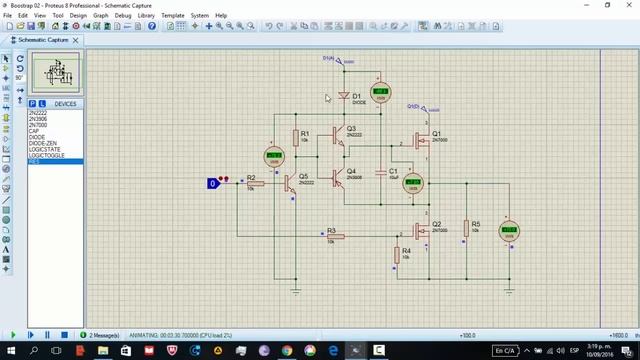Screen dimensions: 640x360
Task: Click the Step simulation button
Action: coord(30,335)
